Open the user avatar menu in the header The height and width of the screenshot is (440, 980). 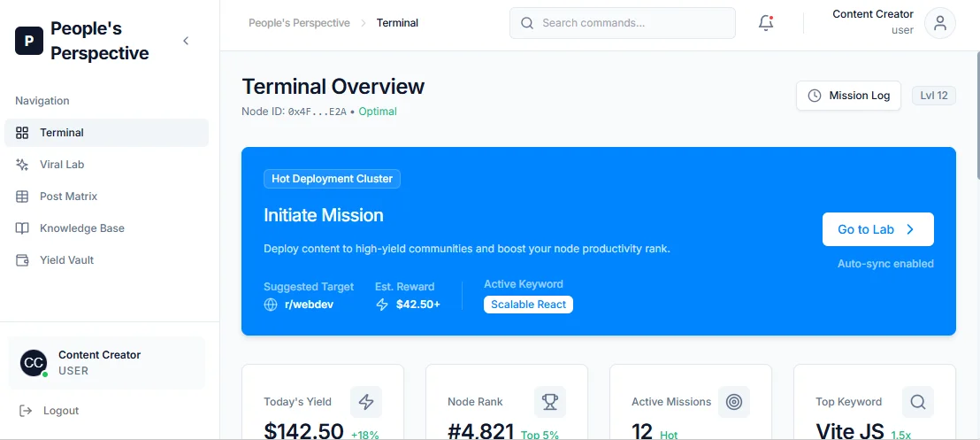(x=940, y=23)
